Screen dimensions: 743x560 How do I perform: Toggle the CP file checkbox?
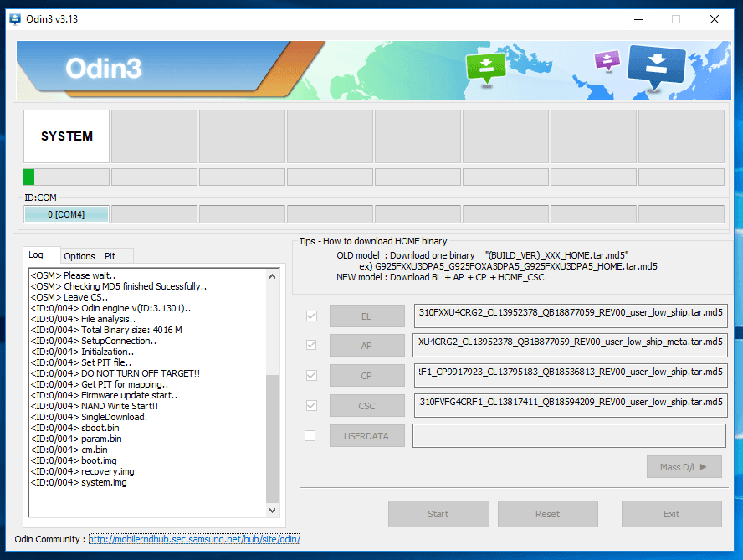point(311,376)
